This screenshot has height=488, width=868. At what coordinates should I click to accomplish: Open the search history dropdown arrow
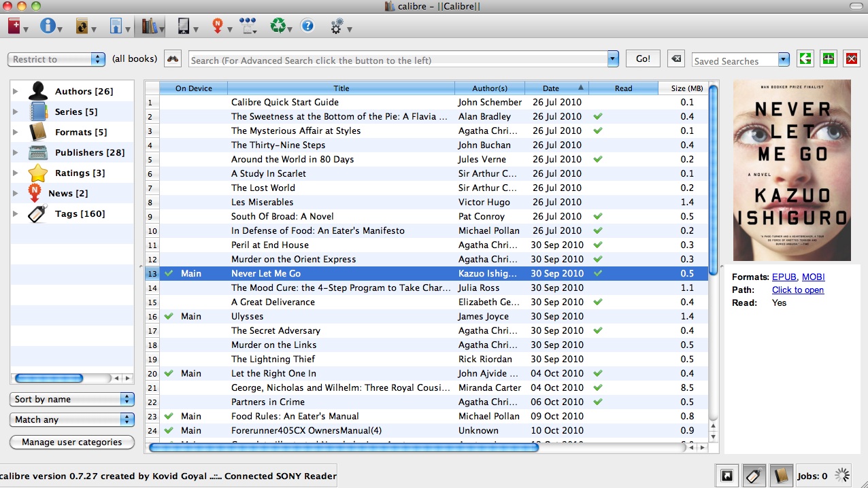[x=613, y=59]
